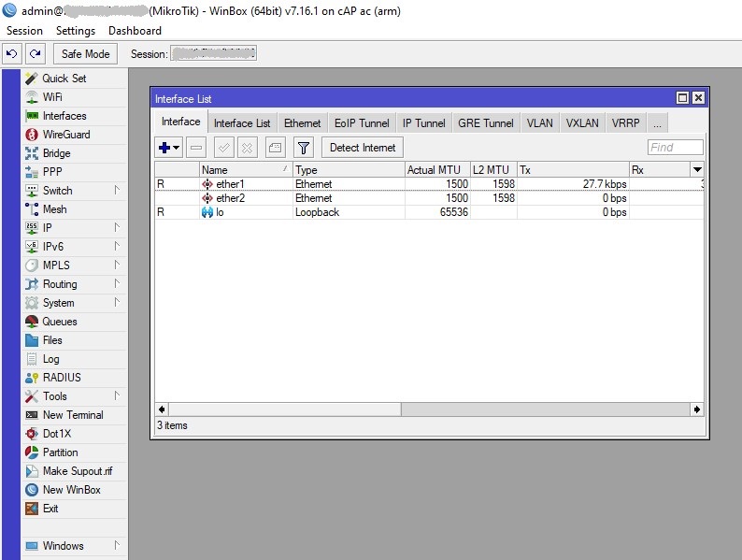Open the Files section
The width and height of the screenshot is (742, 560).
75,340
